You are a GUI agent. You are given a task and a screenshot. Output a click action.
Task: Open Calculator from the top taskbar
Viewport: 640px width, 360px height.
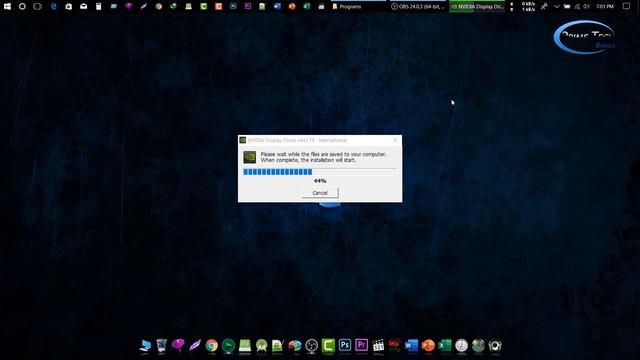[x=98, y=7]
